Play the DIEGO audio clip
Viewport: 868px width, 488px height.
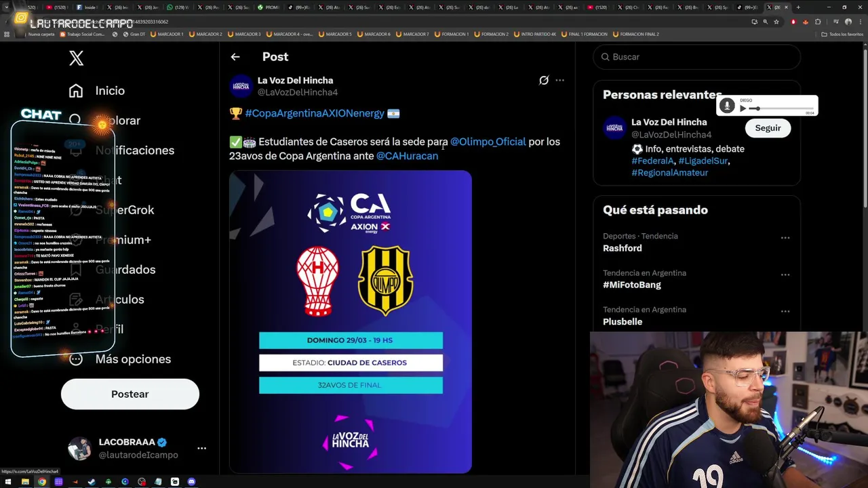point(743,108)
